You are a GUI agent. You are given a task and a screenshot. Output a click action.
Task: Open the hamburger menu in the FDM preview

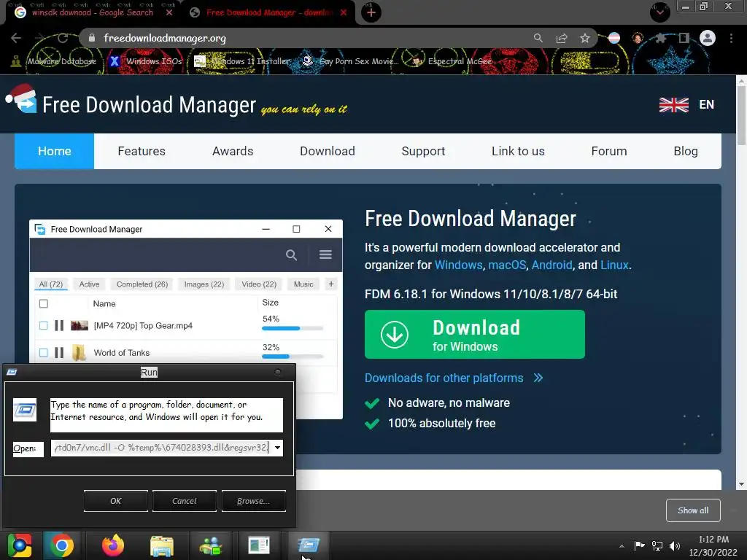(x=325, y=254)
